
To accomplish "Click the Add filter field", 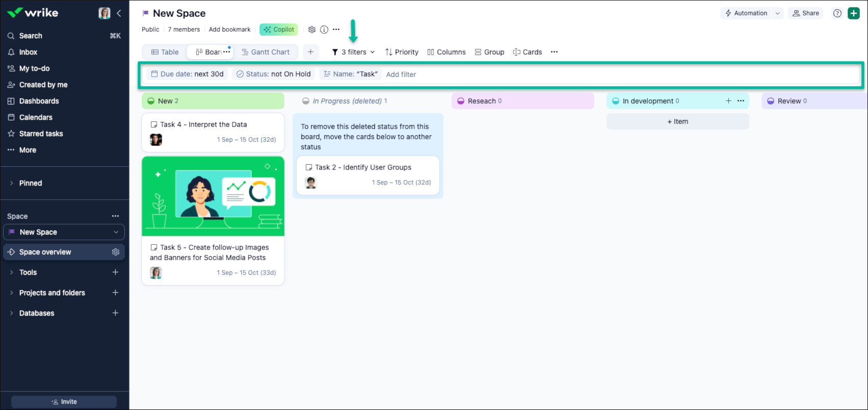I will [401, 74].
